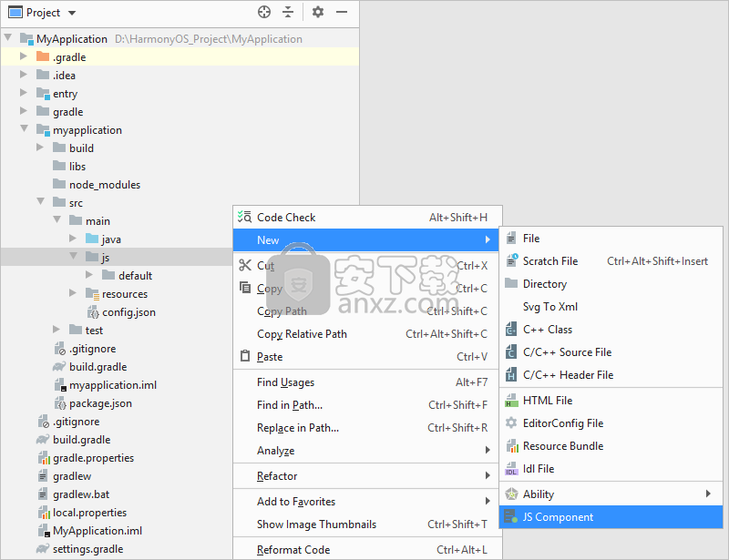
Task: Click the Project view window icon
Action: pyautogui.click(x=15, y=12)
